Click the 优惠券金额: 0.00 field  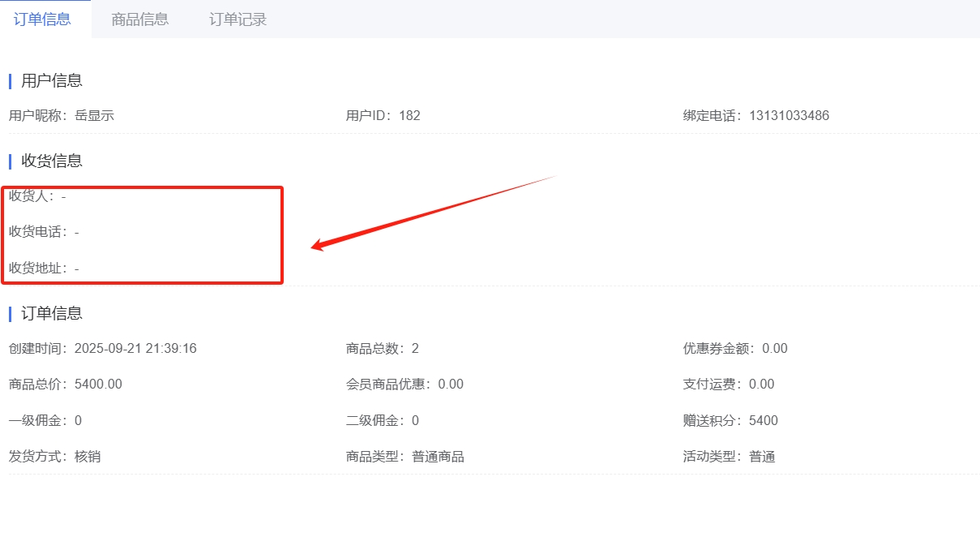click(735, 349)
